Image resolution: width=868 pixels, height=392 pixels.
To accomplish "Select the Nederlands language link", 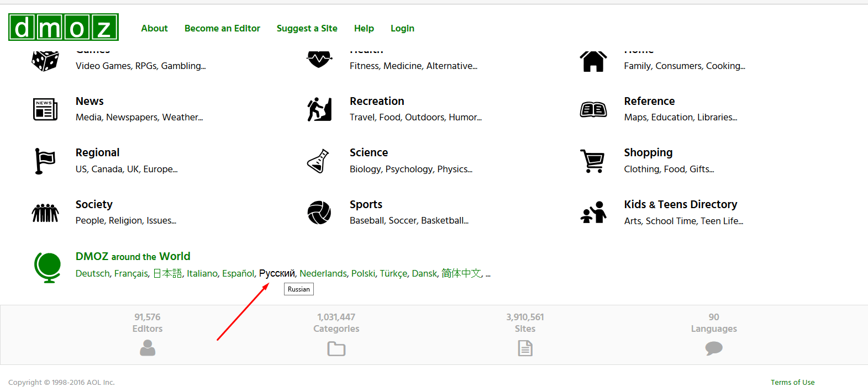I will (x=323, y=273).
